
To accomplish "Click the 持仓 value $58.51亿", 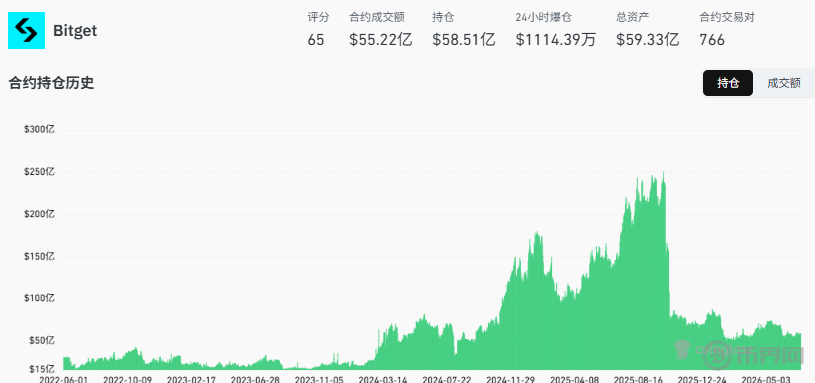I will click(464, 40).
